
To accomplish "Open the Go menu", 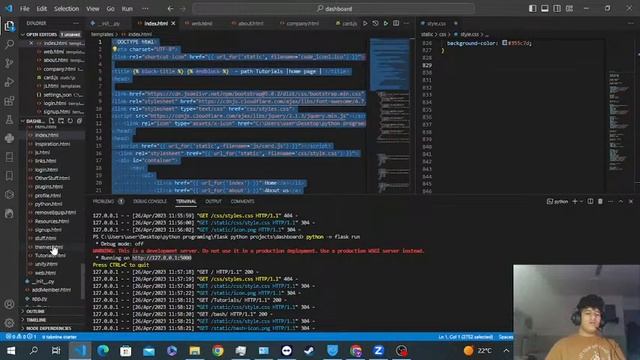I will 111,9.
